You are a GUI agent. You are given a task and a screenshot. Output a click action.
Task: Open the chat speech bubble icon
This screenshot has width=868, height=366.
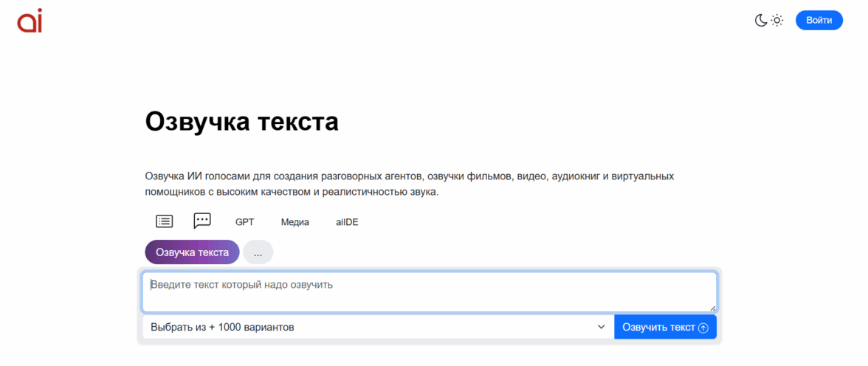202,221
